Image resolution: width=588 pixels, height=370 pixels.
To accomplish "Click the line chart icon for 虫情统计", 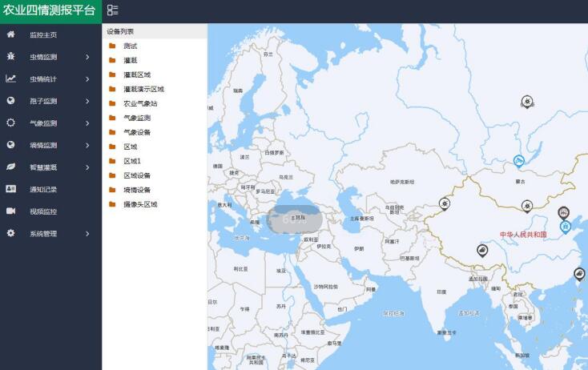I will pos(10,78).
